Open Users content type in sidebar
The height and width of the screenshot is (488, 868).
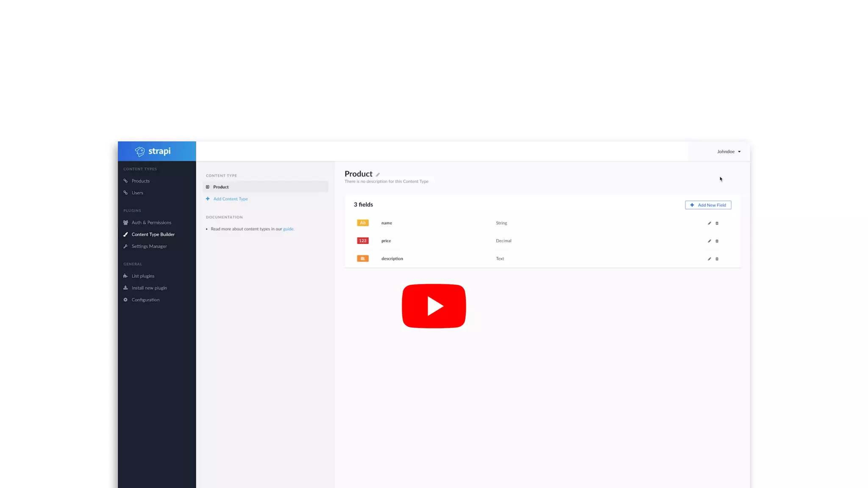click(137, 193)
